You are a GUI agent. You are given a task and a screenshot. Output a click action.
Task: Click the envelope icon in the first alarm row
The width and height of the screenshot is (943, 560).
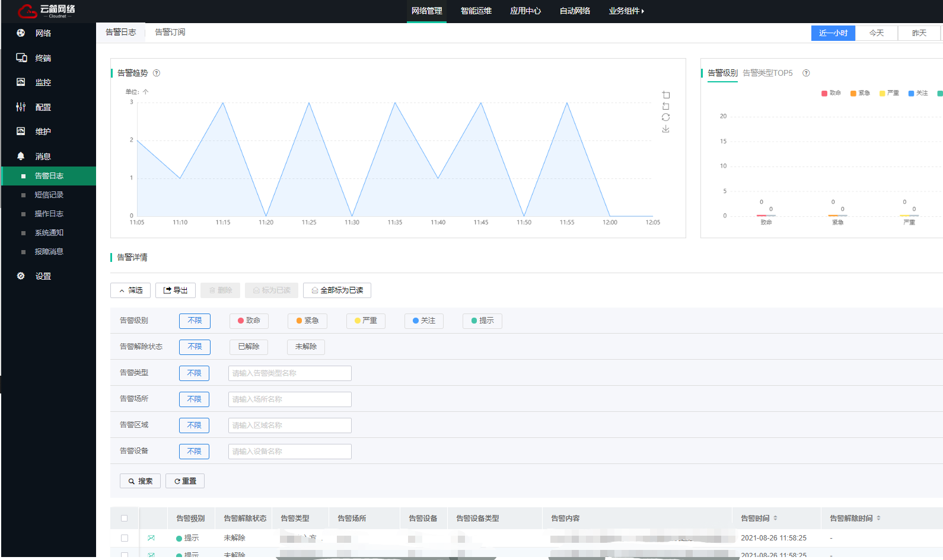pos(151,538)
